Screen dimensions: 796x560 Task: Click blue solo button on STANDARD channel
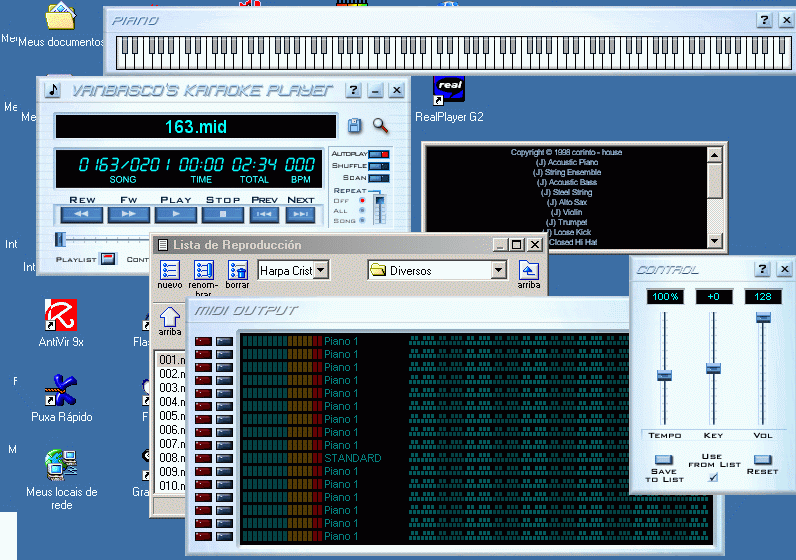coord(224,458)
